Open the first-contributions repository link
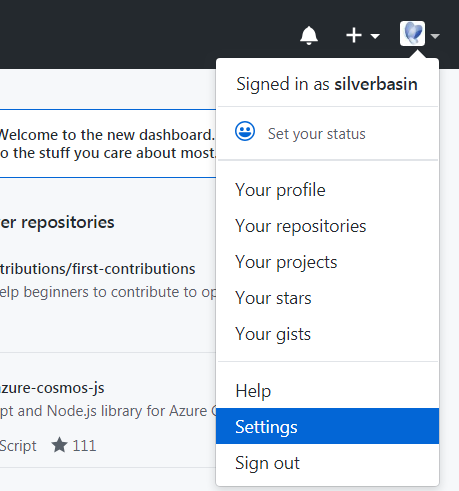The height and width of the screenshot is (491, 459). [x=98, y=269]
